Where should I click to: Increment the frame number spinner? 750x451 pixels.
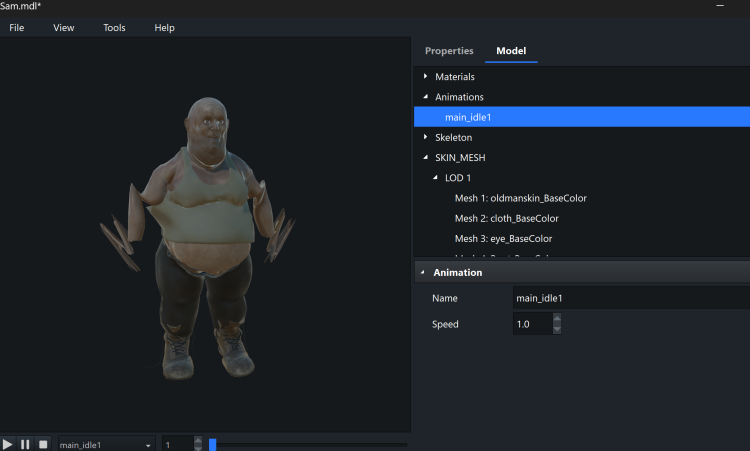198,440
